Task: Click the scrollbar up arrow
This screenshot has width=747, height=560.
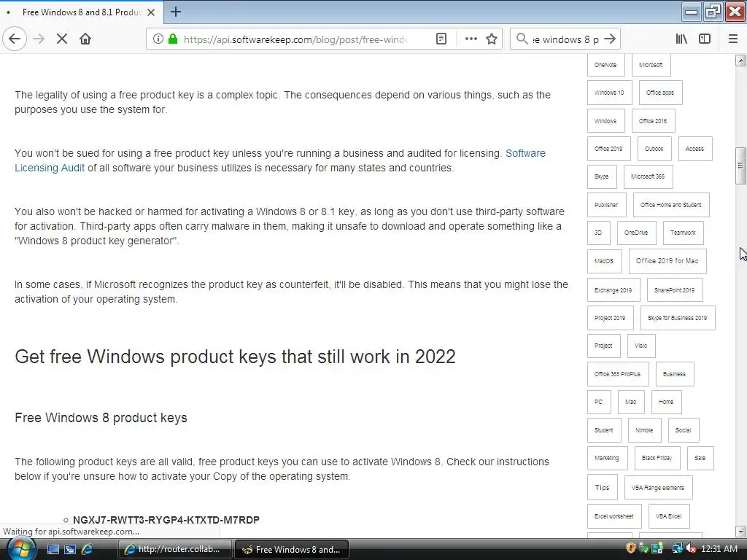Action: click(x=740, y=60)
